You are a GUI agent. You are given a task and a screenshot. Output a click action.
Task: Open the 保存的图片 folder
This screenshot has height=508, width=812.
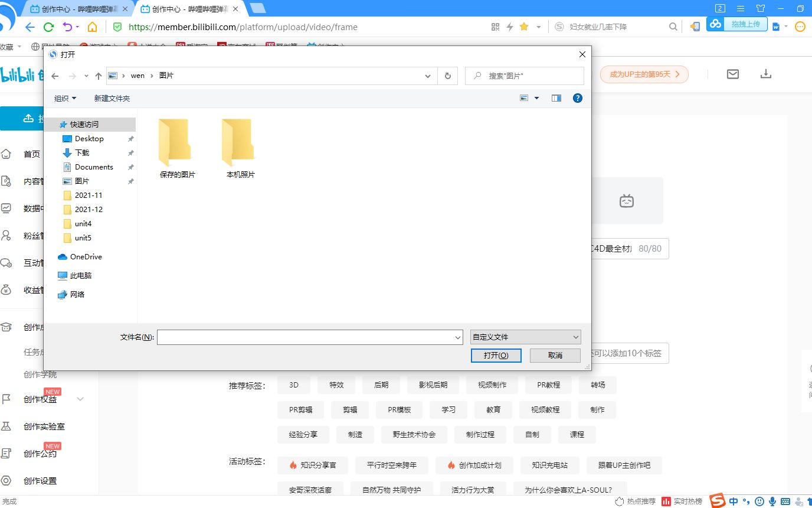point(177,148)
